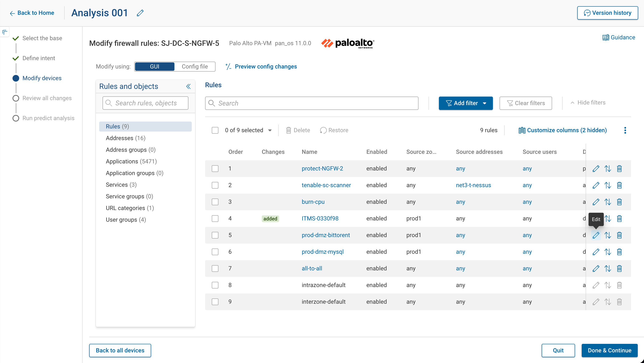Image resolution: width=644 pixels, height=363 pixels.
Task: Check the box for rule ITMS-0330f98
Action: 215,219
